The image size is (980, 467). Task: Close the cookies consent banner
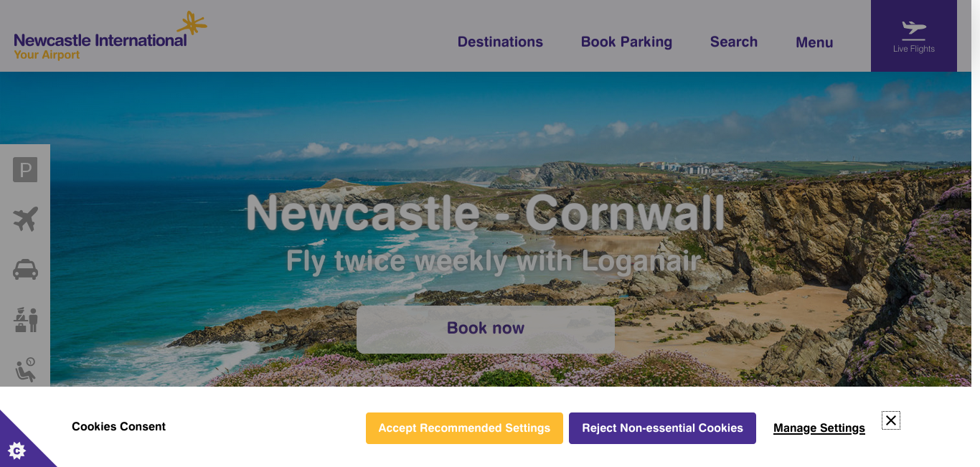point(891,420)
